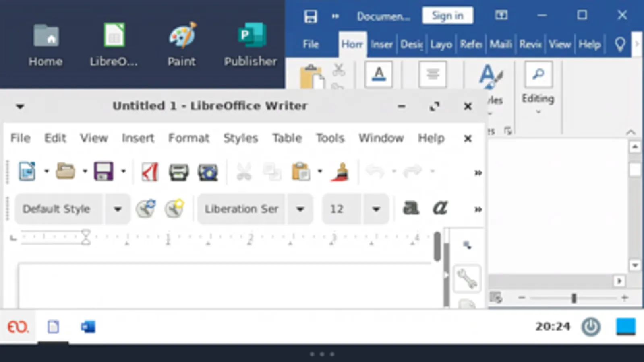Switch to Word's Insert tab
Viewport: 644px width, 362px height.
click(381, 44)
